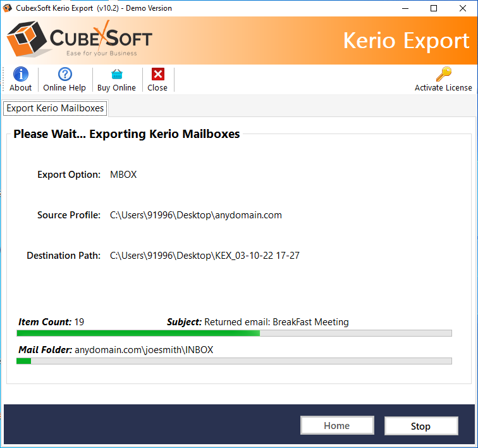Click mail folder path joesmith\INBOX
The image size is (478, 448).
tap(144, 350)
